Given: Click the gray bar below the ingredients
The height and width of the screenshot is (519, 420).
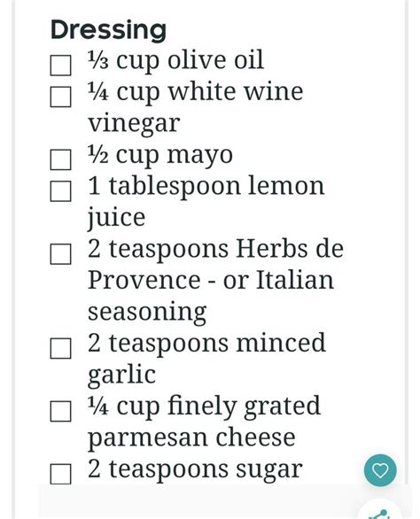Looking at the screenshot, I should (x=198, y=501).
